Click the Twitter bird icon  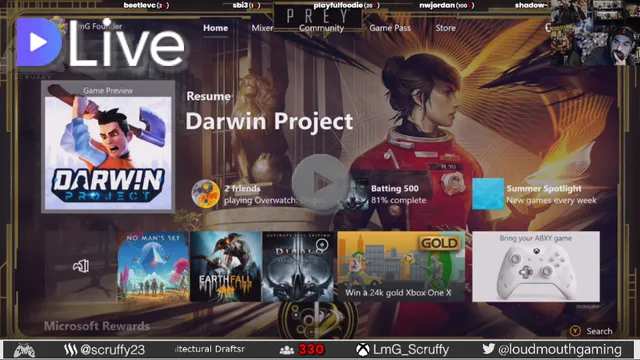488,349
